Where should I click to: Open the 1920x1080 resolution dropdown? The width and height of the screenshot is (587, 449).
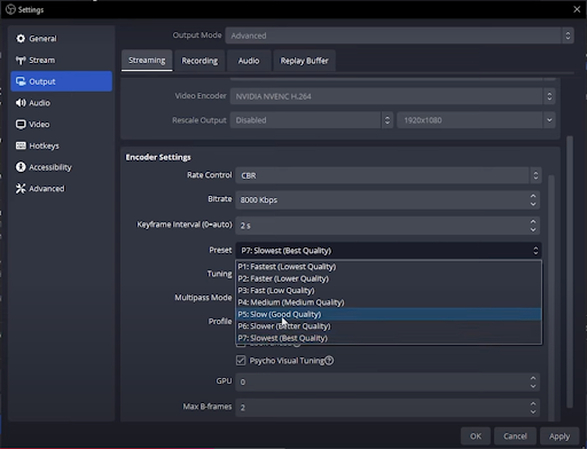tap(476, 120)
